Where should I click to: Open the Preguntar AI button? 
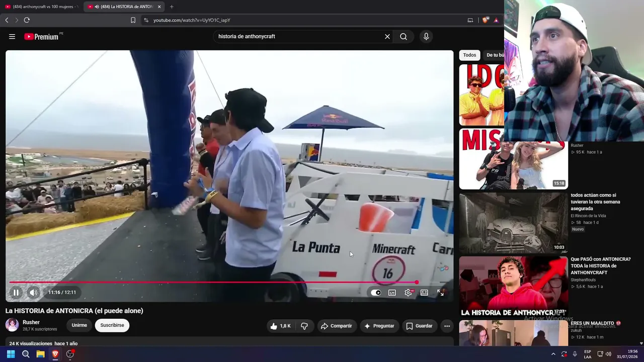point(379,326)
